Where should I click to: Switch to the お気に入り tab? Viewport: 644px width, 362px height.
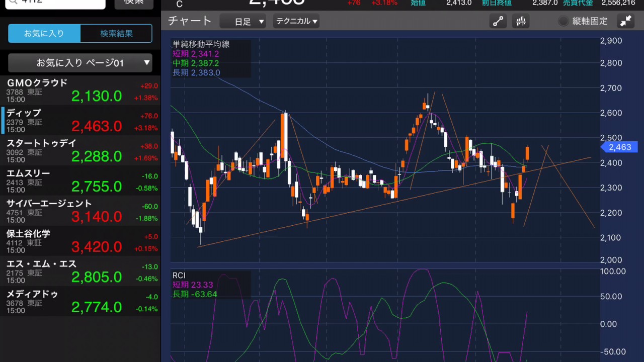(44, 34)
